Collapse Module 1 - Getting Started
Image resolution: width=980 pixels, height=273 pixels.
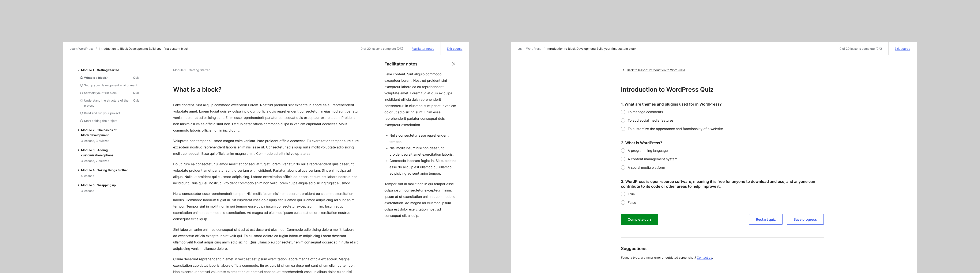(x=79, y=70)
